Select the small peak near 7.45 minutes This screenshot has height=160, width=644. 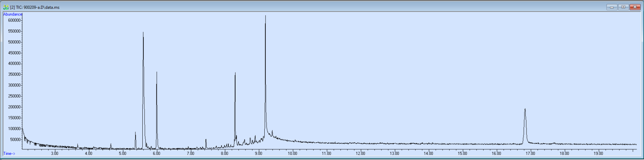coord(206,144)
